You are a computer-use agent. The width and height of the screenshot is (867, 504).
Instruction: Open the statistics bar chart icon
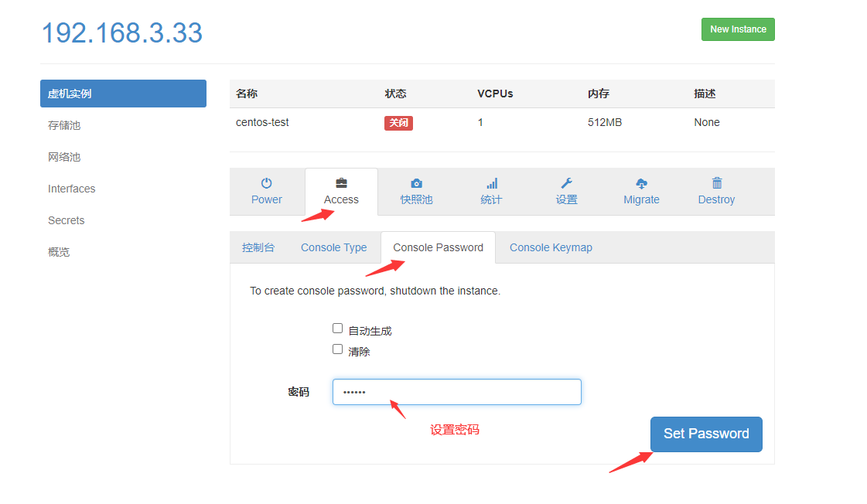point(491,183)
